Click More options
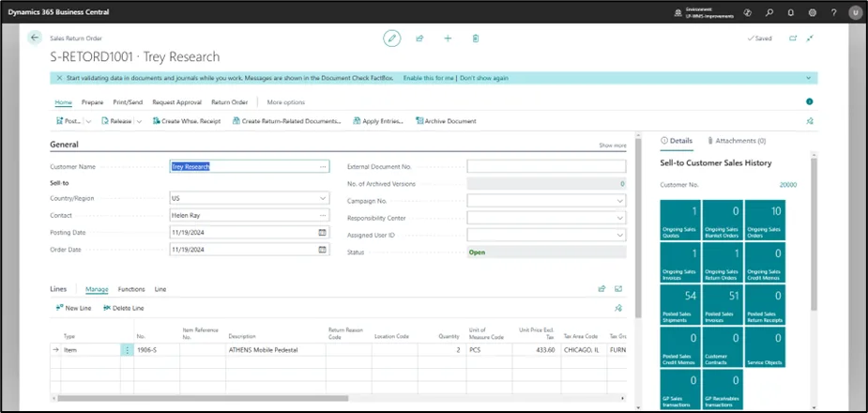The height and width of the screenshot is (413, 868). tap(285, 102)
